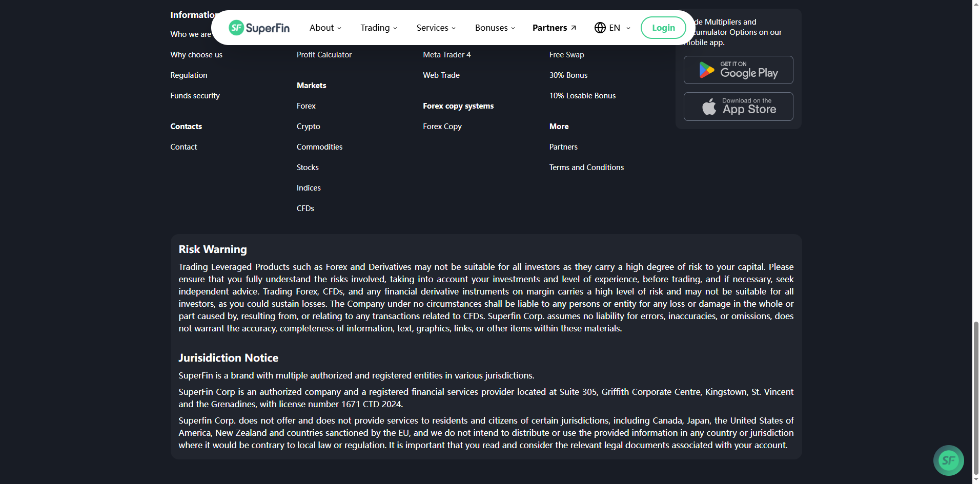Open the Commodities link
Image resolution: width=980 pixels, height=484 pixels.
point(319,147)
